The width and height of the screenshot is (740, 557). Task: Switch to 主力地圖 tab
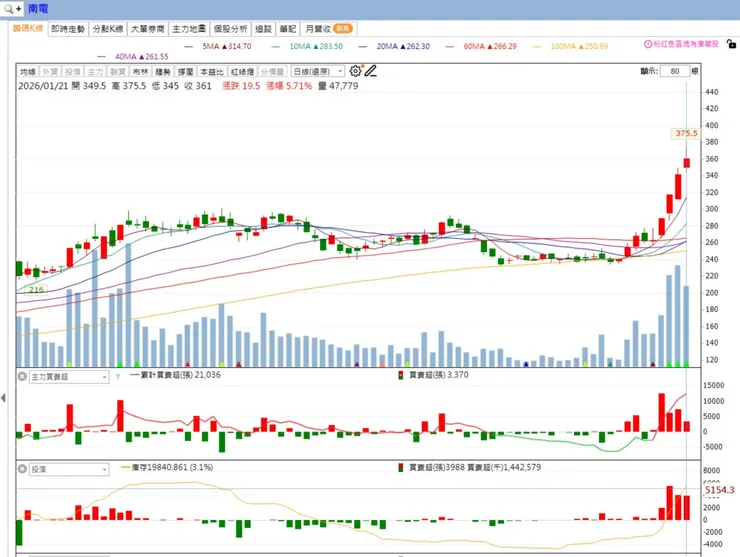point(189,29)
